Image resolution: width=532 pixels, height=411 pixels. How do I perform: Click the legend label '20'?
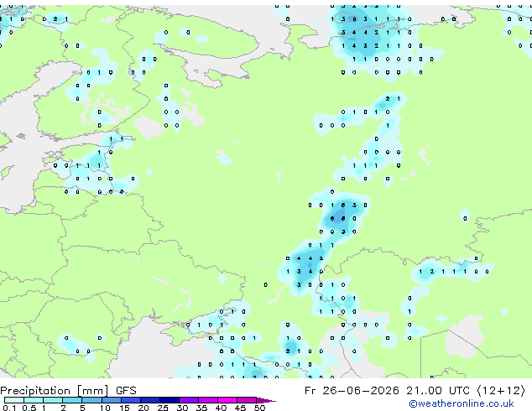pos(143,408)
